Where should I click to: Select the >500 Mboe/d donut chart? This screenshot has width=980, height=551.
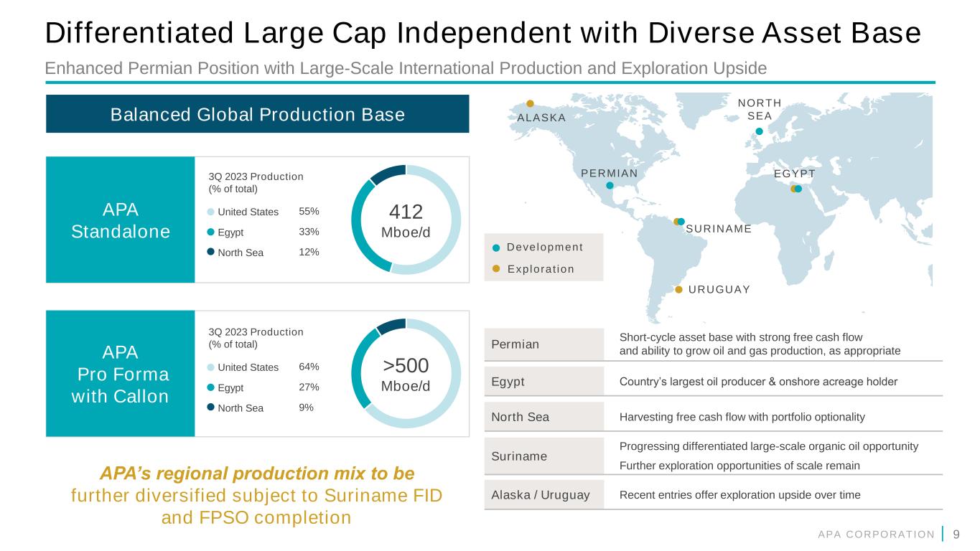click(406, 374)
